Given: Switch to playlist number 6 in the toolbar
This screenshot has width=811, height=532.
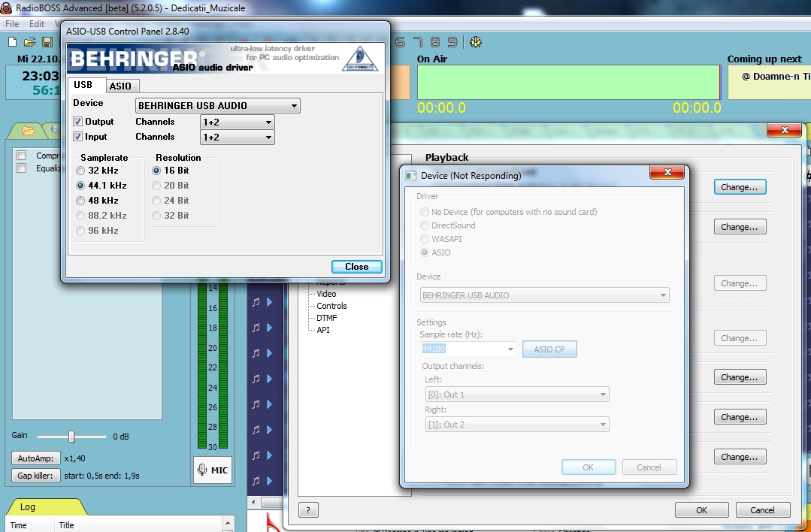Looking at the screenshot, I should [401, 42].
